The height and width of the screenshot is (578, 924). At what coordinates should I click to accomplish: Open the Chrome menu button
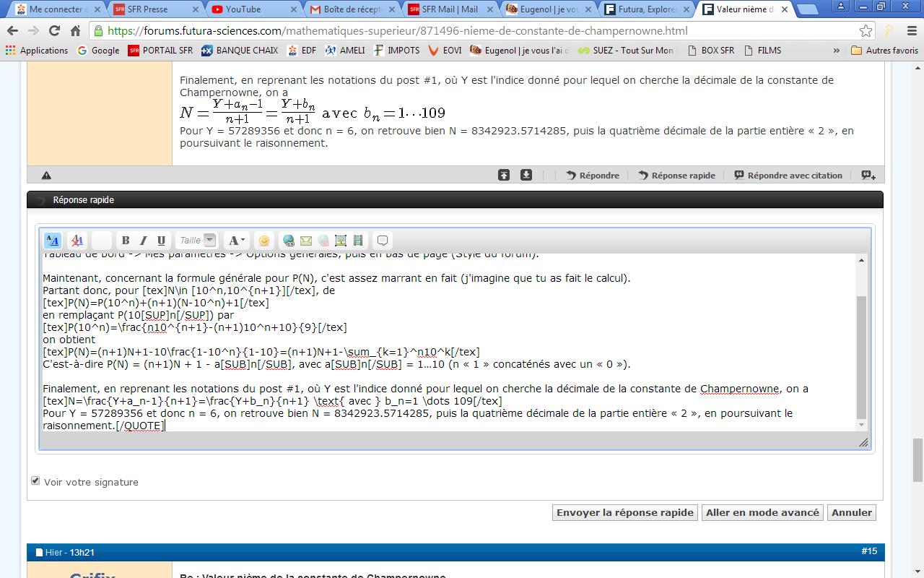910,31
